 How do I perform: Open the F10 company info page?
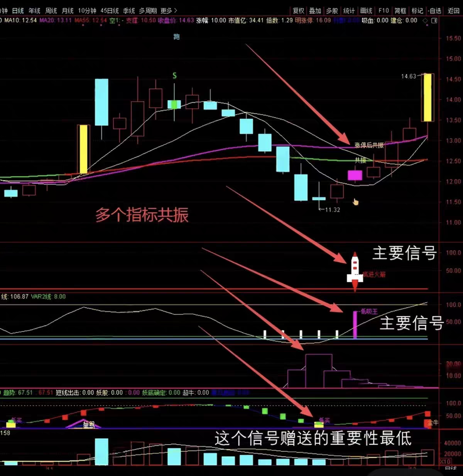tap(384, 11)
